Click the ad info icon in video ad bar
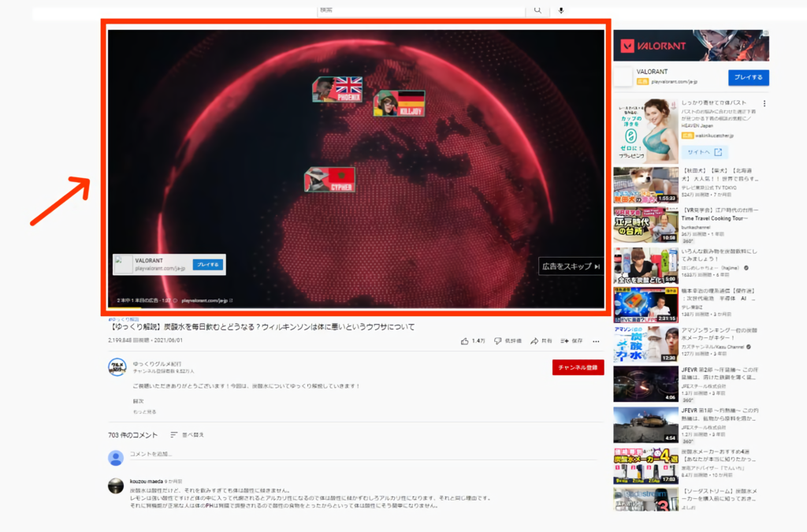Screen dimensions: 807x532 [175, 300]
